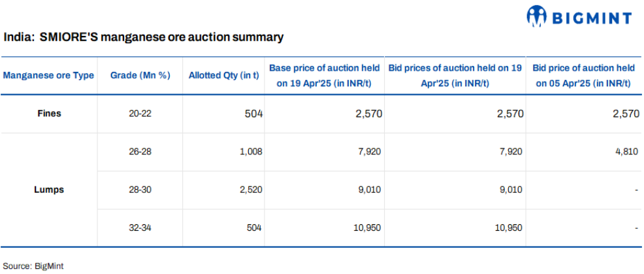The image size is (644, 274).
Task: Select the Lumps row label
Action: 49,190
